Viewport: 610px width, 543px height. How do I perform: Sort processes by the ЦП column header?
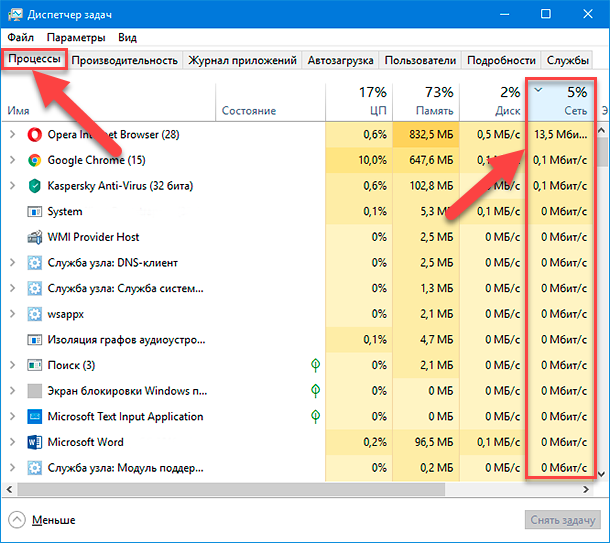(358, 100)
